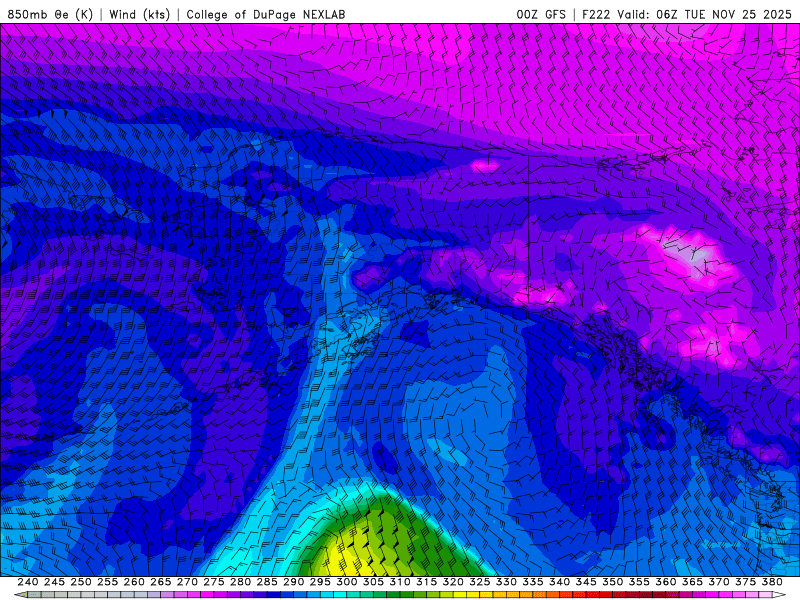Click the 335 legend value
The height and width of the screenshot is (600, 800).
(x=533, y=582)
